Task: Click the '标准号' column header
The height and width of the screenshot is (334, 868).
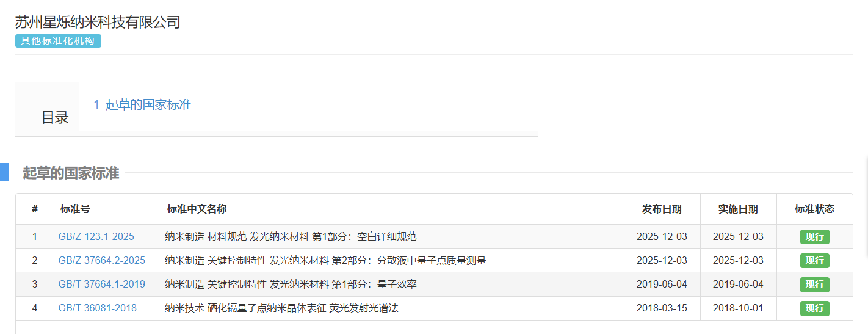Action: [x=75, y=209]
